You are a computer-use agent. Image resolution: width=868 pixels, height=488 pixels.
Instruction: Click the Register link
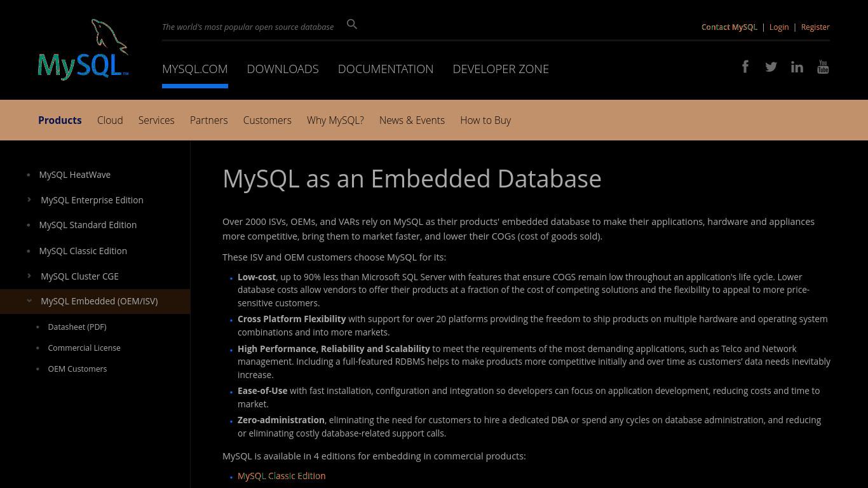pos(815,27)
